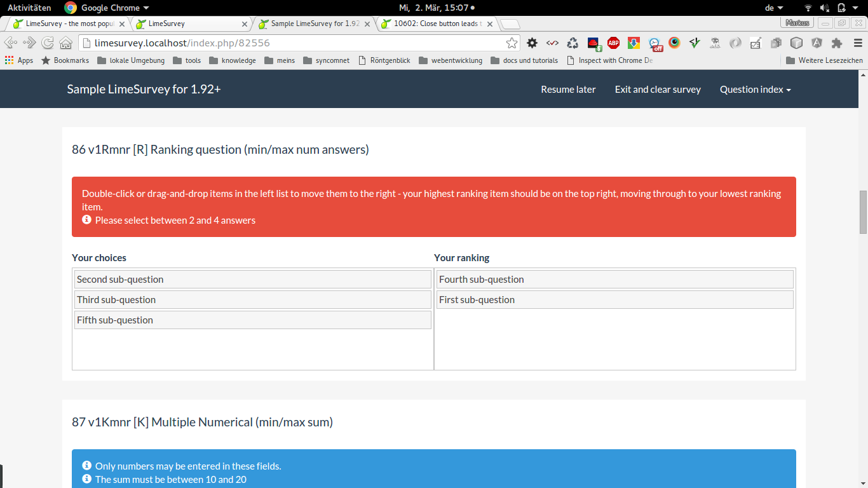Open the knowledge bookmark folder

pyautogui.click(x=233, y=60)
